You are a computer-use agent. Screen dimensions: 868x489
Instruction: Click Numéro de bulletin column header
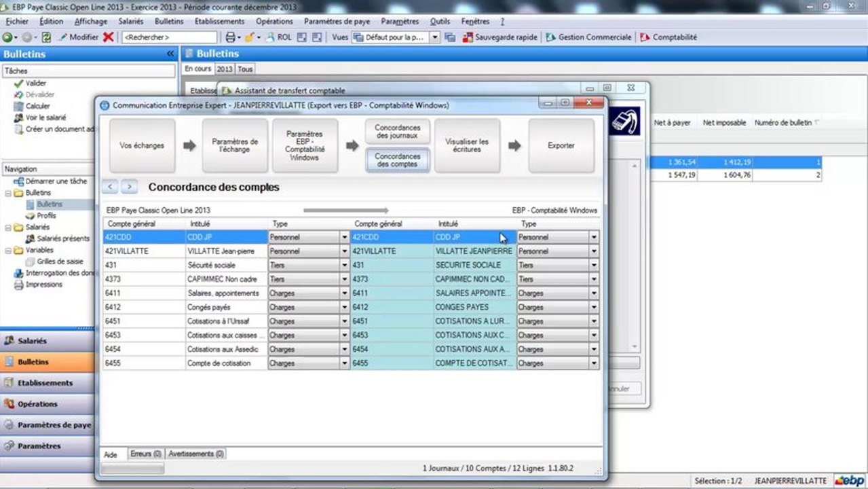coord(787,123)
